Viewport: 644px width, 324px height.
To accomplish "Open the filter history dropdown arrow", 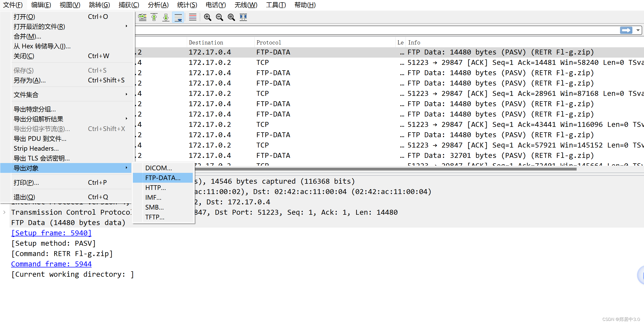I will [638, 30].
